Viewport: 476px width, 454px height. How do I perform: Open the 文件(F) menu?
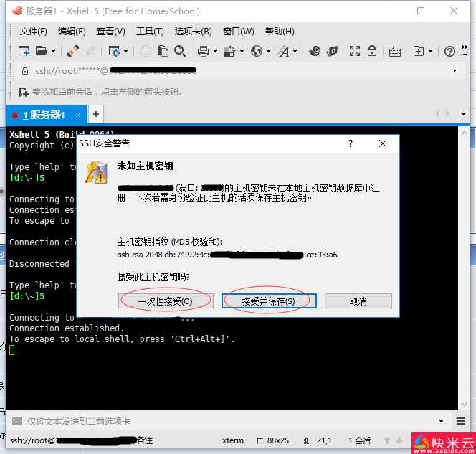click(34, 32)
